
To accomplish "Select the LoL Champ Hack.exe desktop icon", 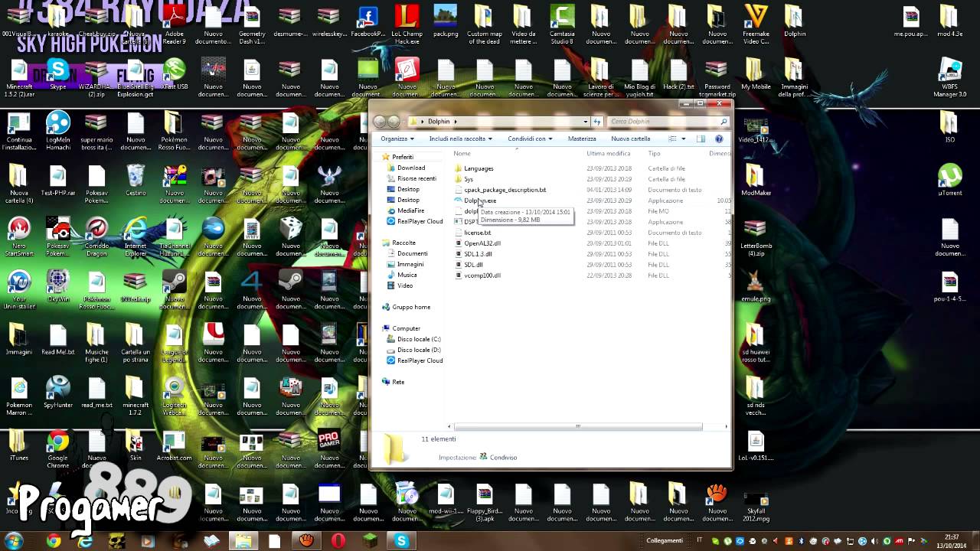I will (x=407, y=25).
